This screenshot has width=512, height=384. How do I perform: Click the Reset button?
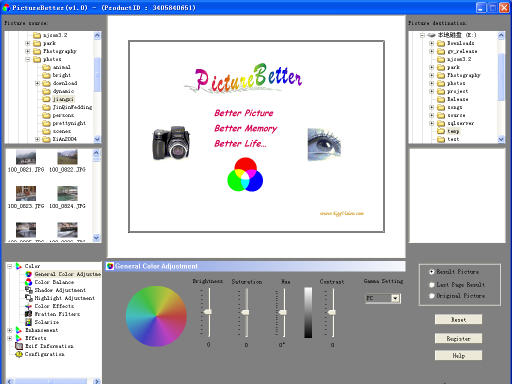click(x=458, y=320)
